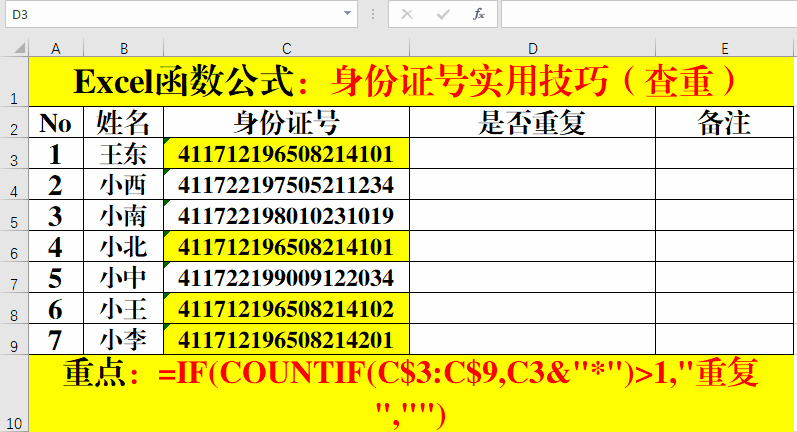Click No cell '7' in 小李's row
This screenshot has height=432, width=797.
(x=56, y=339)
